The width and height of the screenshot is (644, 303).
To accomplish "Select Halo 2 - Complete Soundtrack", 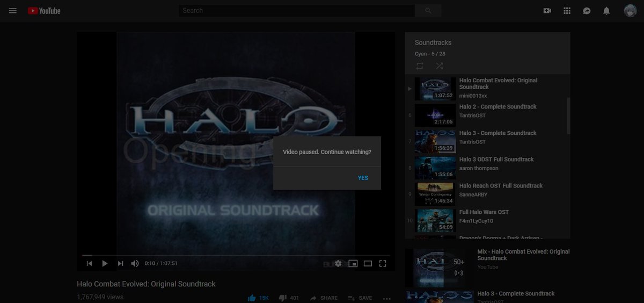I will (x=487, y=115).
